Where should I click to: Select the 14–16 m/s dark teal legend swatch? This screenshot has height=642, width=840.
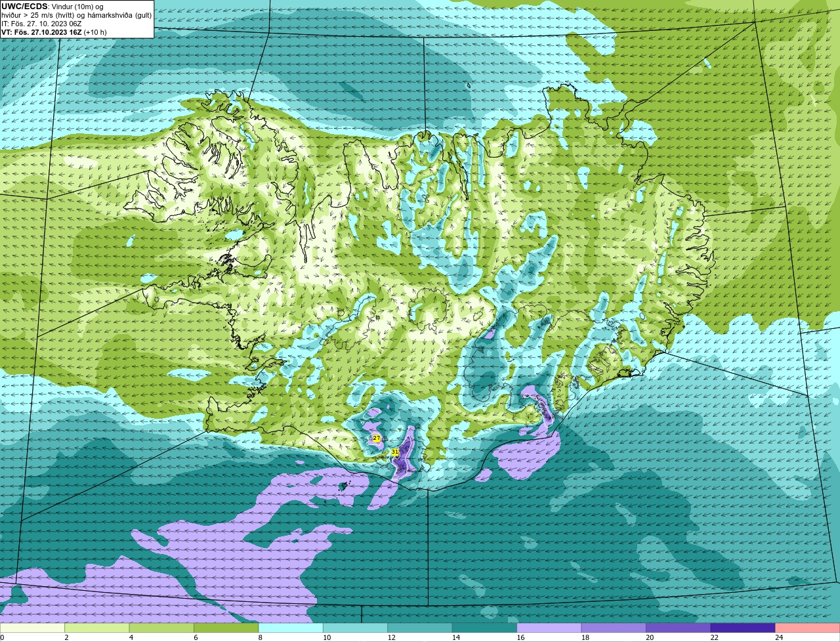point(486,628)
